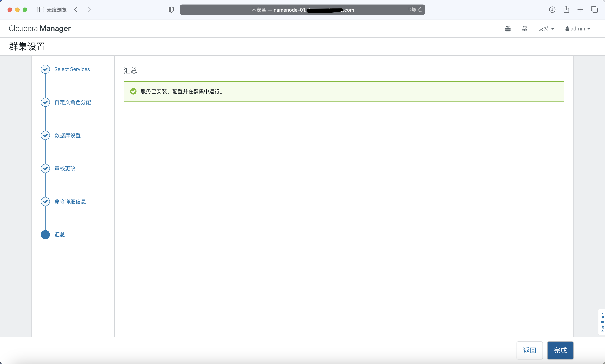
Task: Open the Feedback link on the right edge
Action: coord(602,322)
